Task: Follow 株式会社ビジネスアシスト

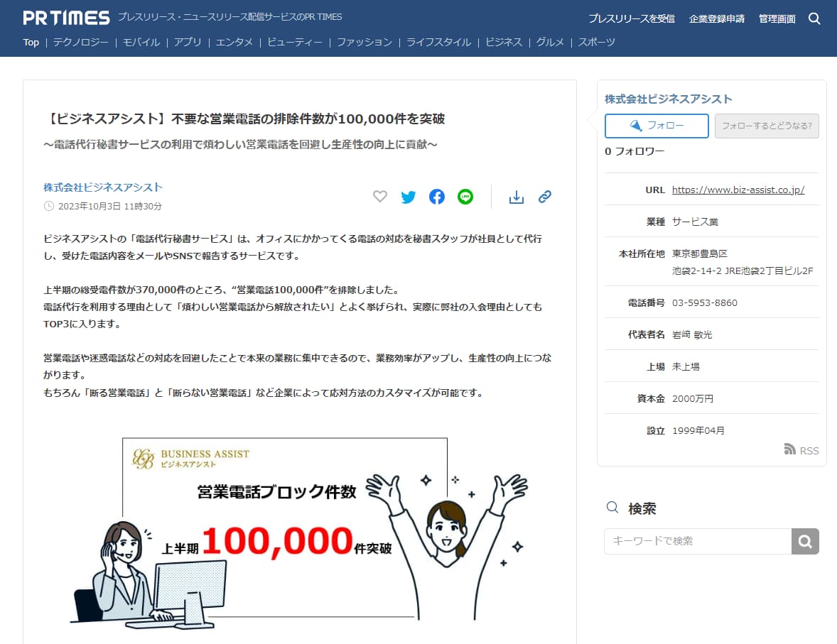Action: (657, 126)
